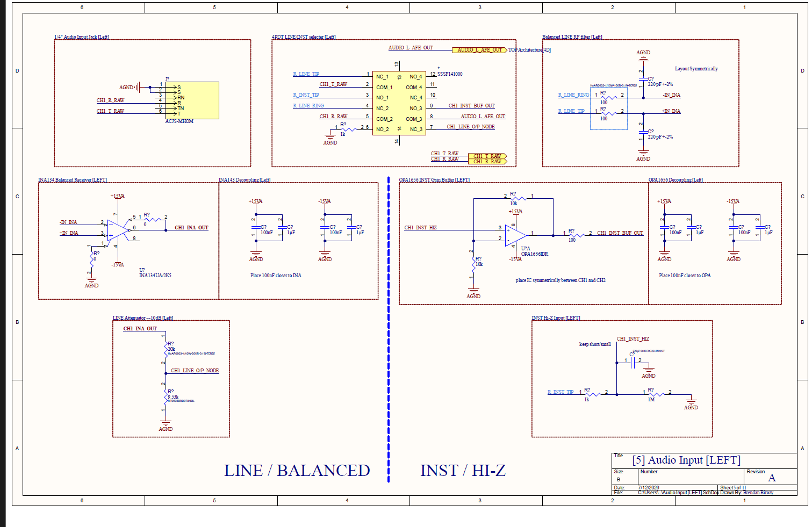Click the 1M resistor in Hi-Z Input
The width and height of the screenshot is (812, 527).
pyautogui.click(x=656, y=394)
